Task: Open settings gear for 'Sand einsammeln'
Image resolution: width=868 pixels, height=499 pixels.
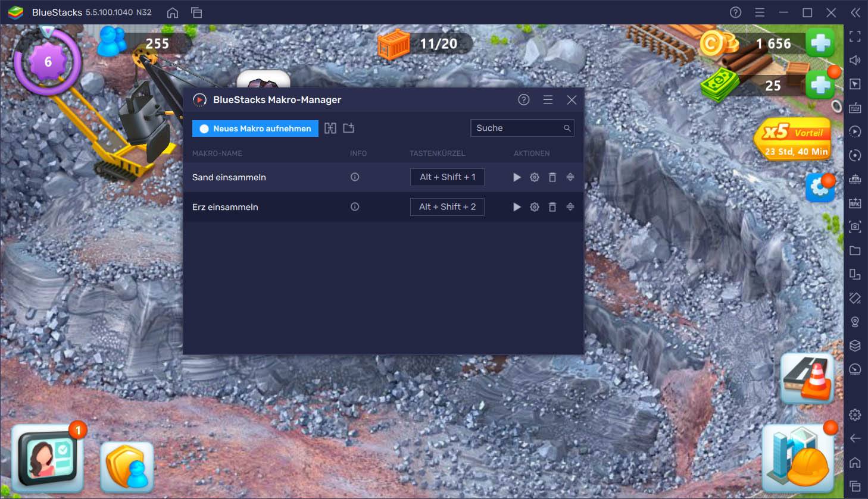Action: coord(535,177)
